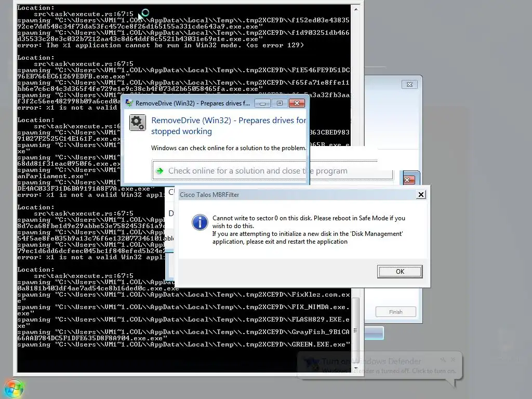
Task: Click the anParliament.exe text in console
Action: [x=52, y=176]
